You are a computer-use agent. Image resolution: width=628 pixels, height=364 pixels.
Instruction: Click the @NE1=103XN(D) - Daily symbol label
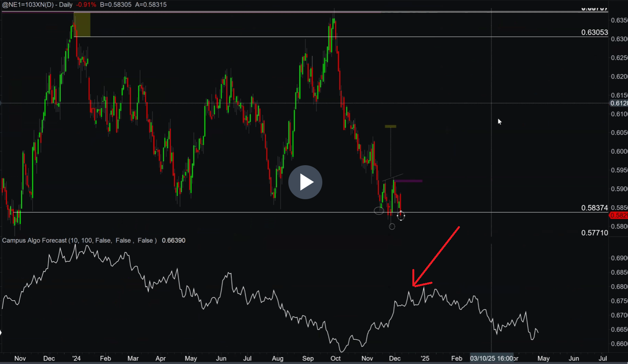coord(37,5)
